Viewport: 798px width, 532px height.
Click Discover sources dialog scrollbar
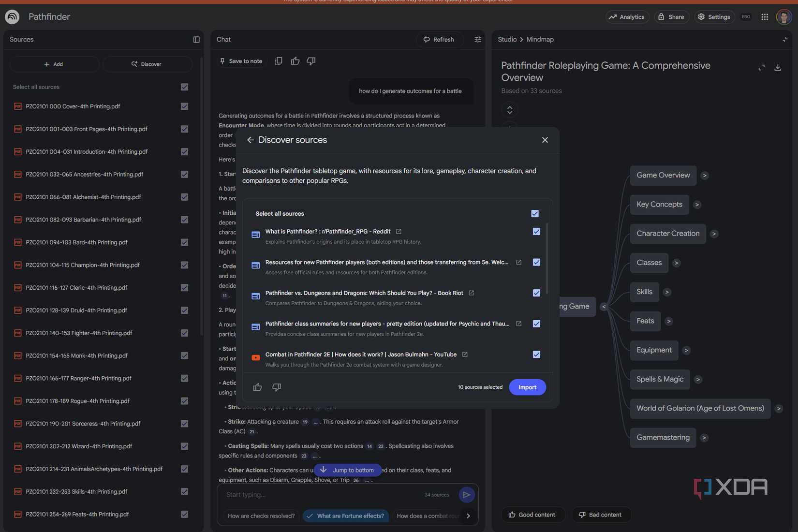point(547,259)
